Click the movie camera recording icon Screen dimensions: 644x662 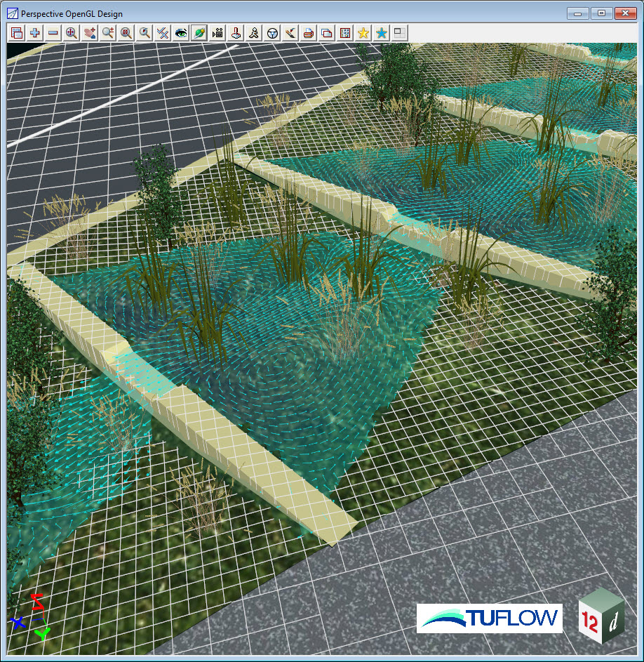click(x=217, y=33)
